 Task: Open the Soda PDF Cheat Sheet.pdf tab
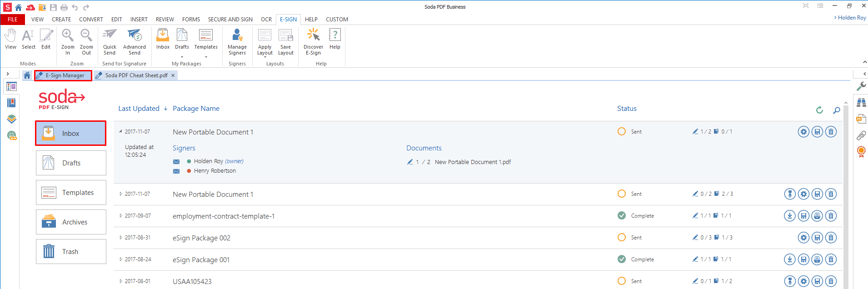point(136,75)
